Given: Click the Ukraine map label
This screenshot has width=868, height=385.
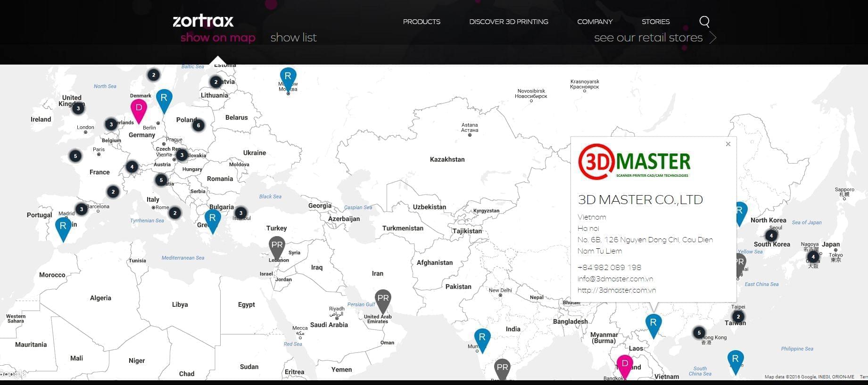Looking at the screenshot, I should pyautogui.click(x=255, y=153).
